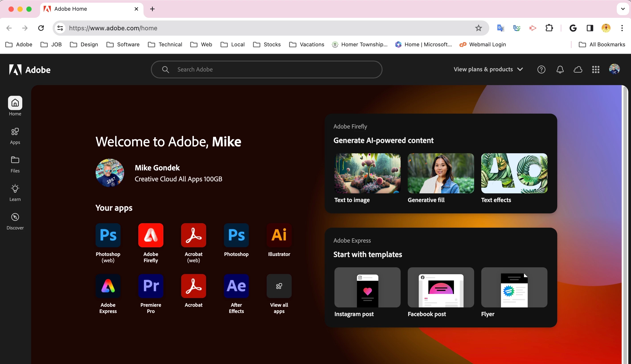Launch Illustrator from Your apps

pos(279,235)
